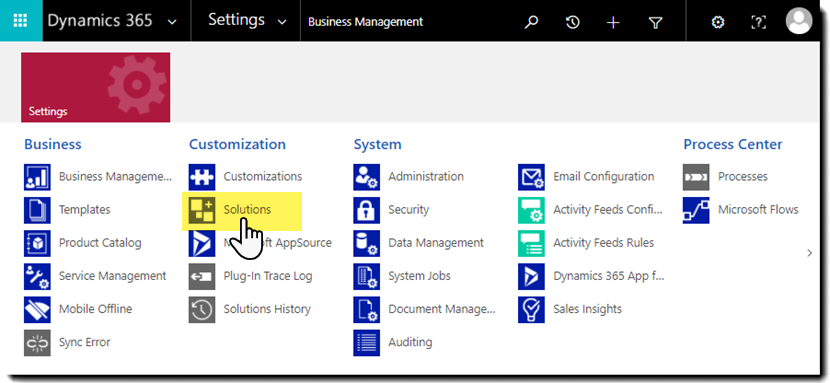Click the Auditing icon
This screenshot has width=830, height=383.
366,342
